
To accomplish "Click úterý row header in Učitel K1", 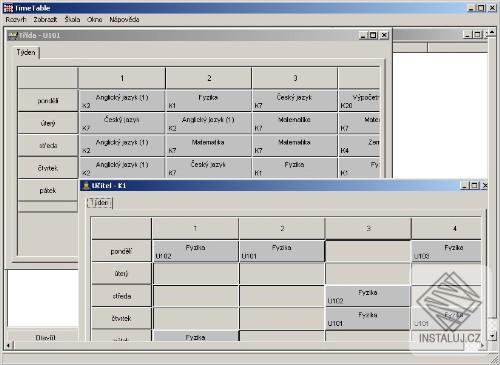I will 121,273.
